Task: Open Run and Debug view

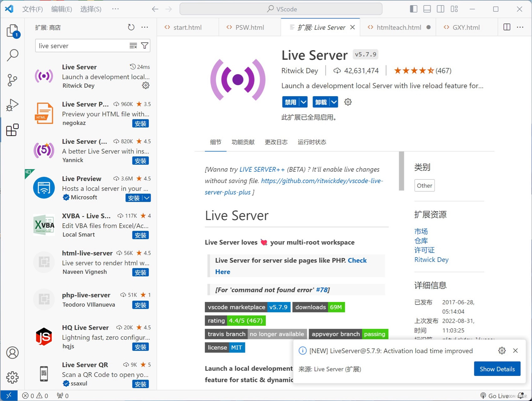Action: [x=13, y=105]
